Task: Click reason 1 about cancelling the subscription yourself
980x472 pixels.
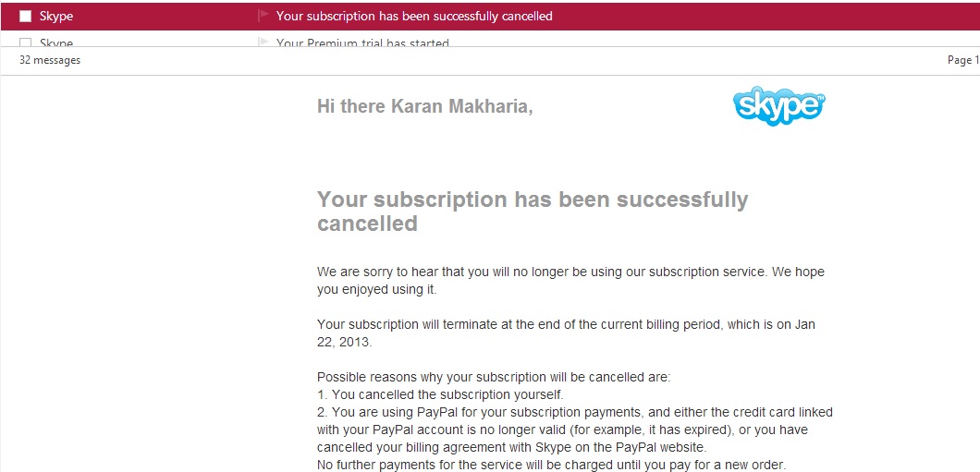Action: 441,394
